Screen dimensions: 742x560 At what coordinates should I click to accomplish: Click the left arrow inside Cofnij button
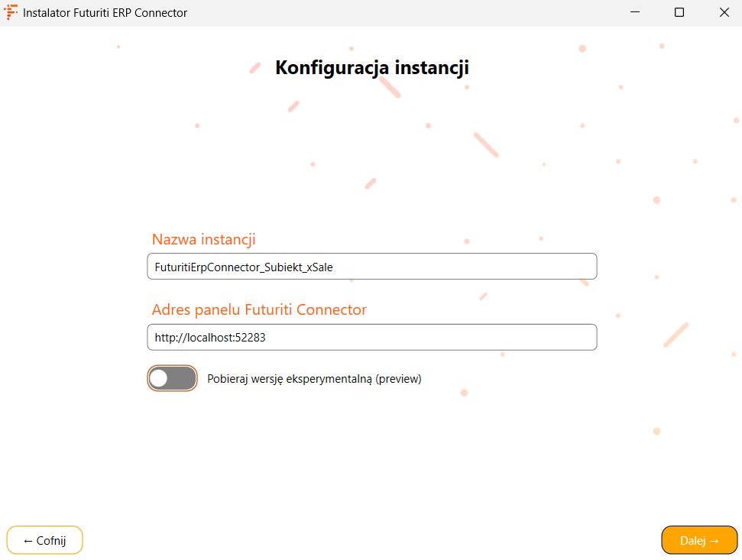coord(28,541)
